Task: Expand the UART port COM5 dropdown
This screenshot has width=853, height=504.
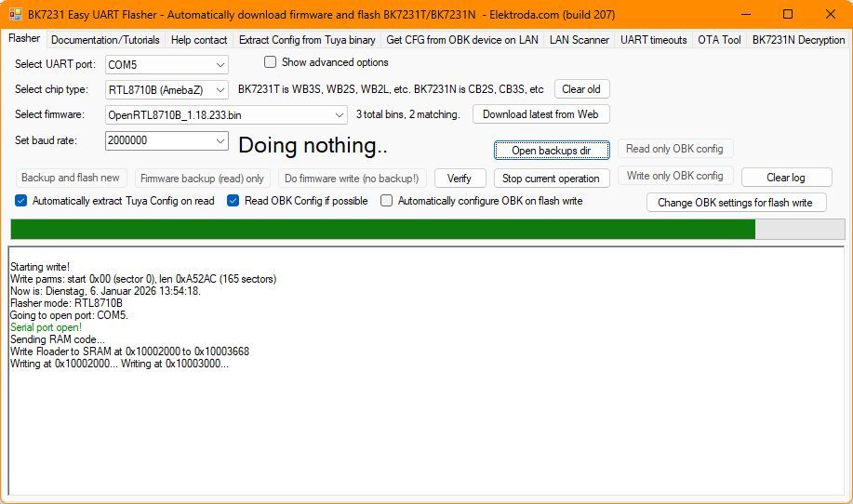Action: (x=220, y=65)
